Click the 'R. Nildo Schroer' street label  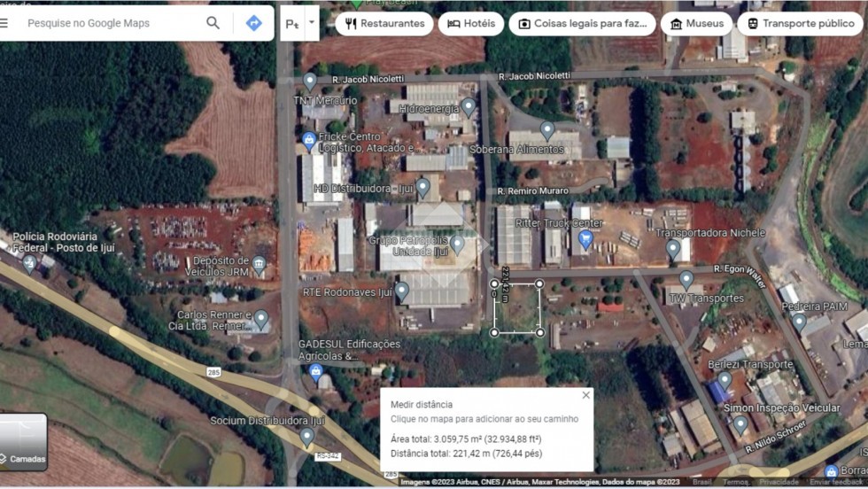(x=775, y=438)
